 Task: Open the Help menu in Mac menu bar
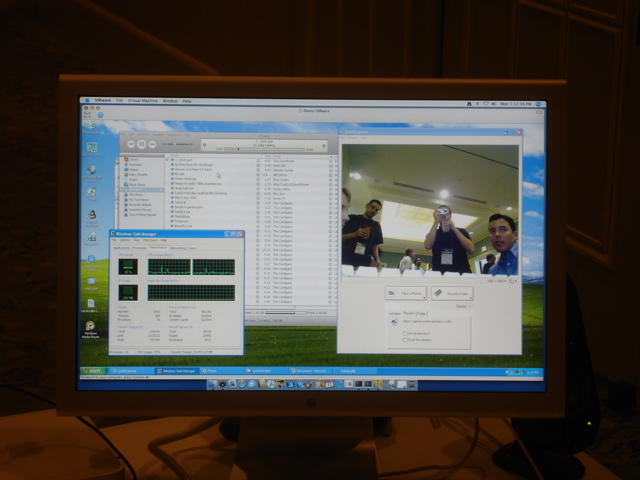pyautogui.click(x=187, y=101)
